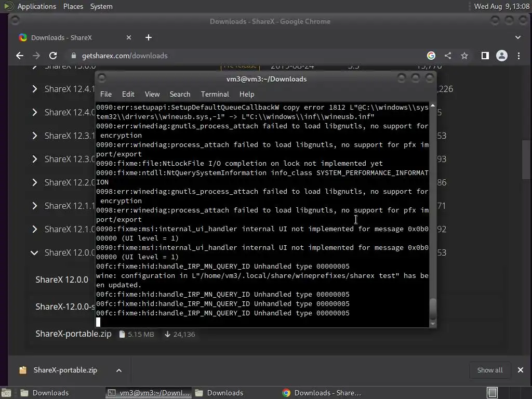Open downloaded ShareX-portable.zip in download bar
This screenshot has width=532, height=399.
click(x=65, y=370)
